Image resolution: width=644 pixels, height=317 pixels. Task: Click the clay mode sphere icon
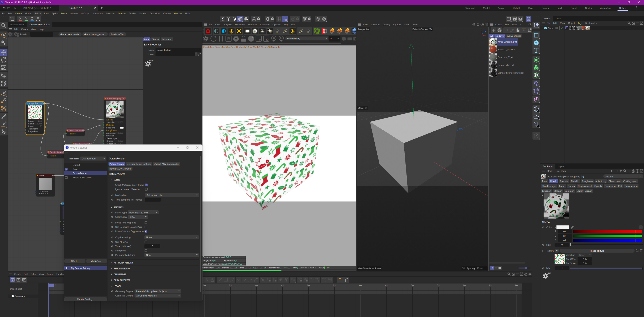pos(251,39)
